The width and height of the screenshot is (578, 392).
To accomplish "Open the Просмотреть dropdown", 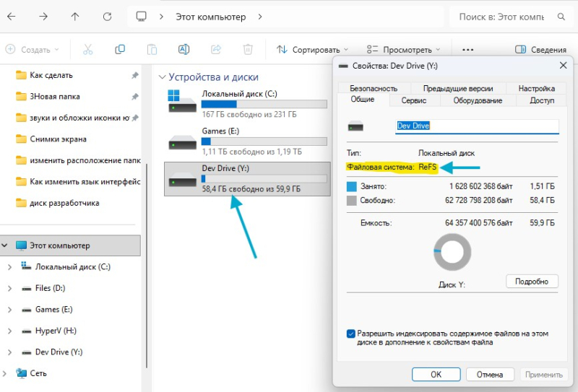I will click(403, 49).
